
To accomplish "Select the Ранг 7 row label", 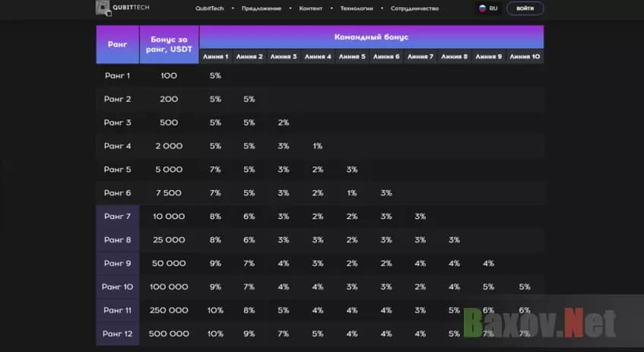I will [117, 216].
